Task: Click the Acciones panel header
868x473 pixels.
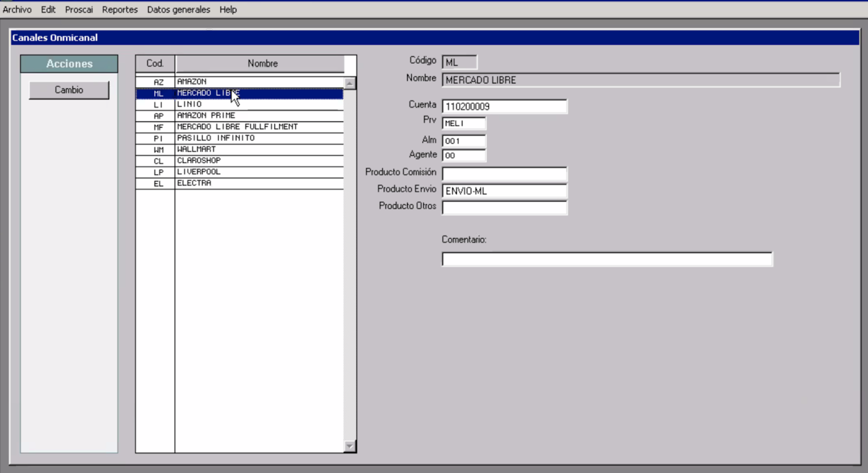Action: tap(69, 64)
